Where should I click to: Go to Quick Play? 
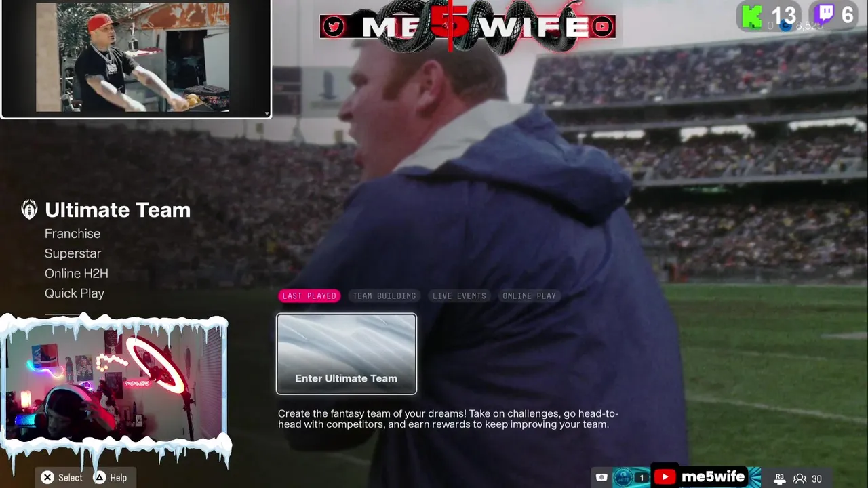(75, 293)
